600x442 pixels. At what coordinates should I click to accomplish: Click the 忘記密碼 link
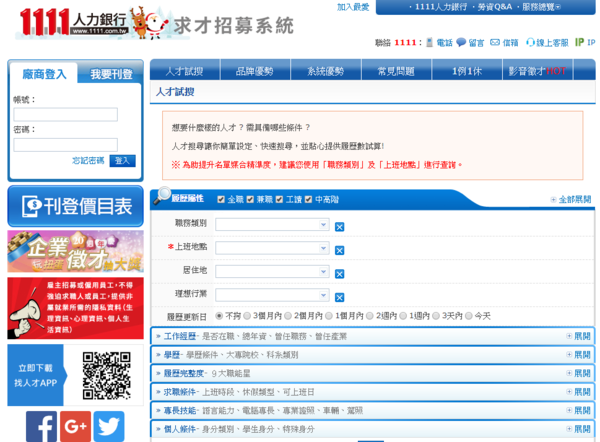(x=87, y=161)
